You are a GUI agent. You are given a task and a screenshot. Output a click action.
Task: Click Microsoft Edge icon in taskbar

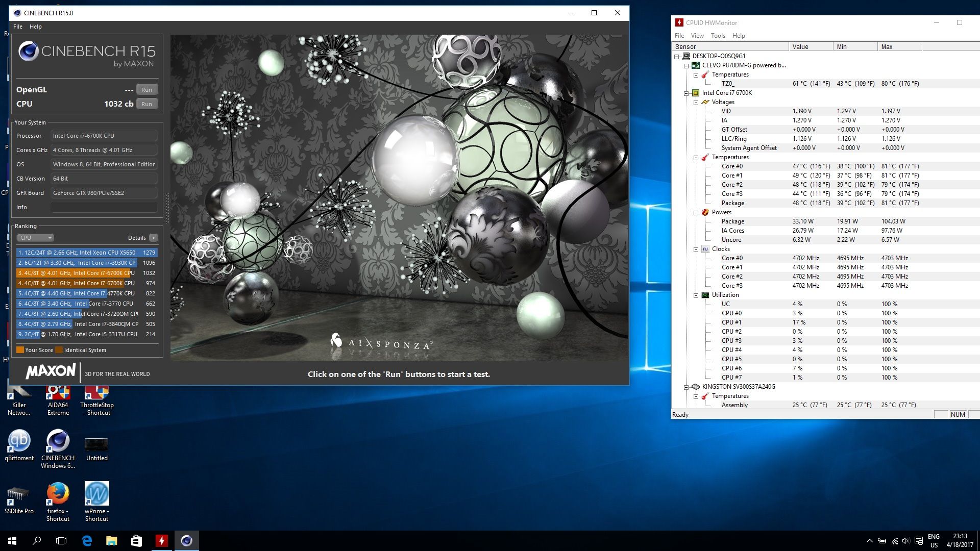pos(87,541)
